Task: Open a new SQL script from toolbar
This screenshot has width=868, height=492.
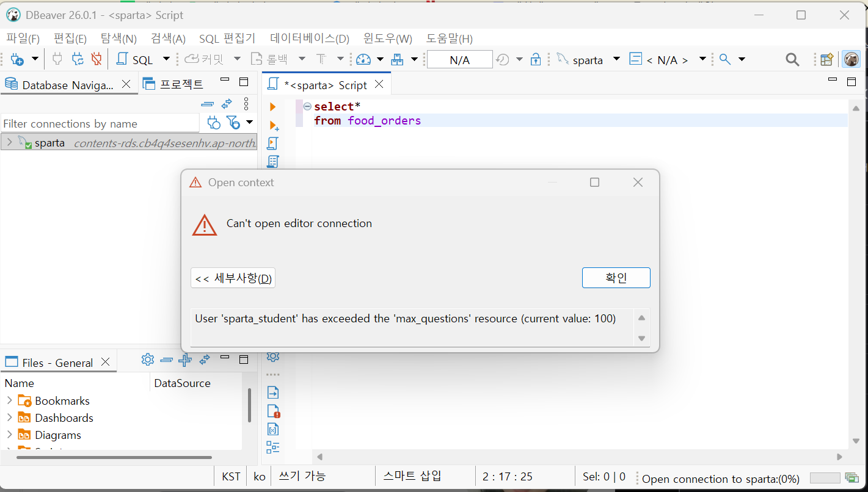Action: 135,59
